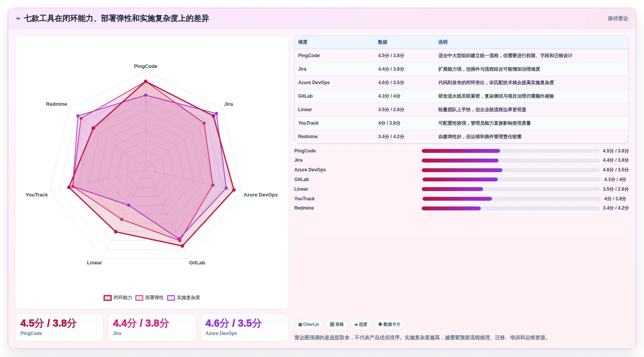The image size is (644, 357).
Task: Click the YouTrack radar axis label
Action: coord(37,195)
